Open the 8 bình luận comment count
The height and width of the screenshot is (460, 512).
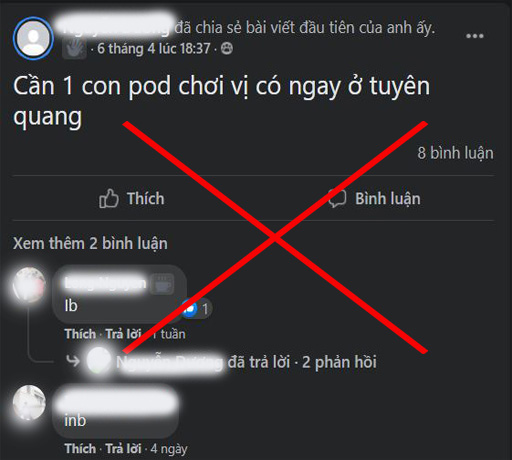[x=455, y=153]
